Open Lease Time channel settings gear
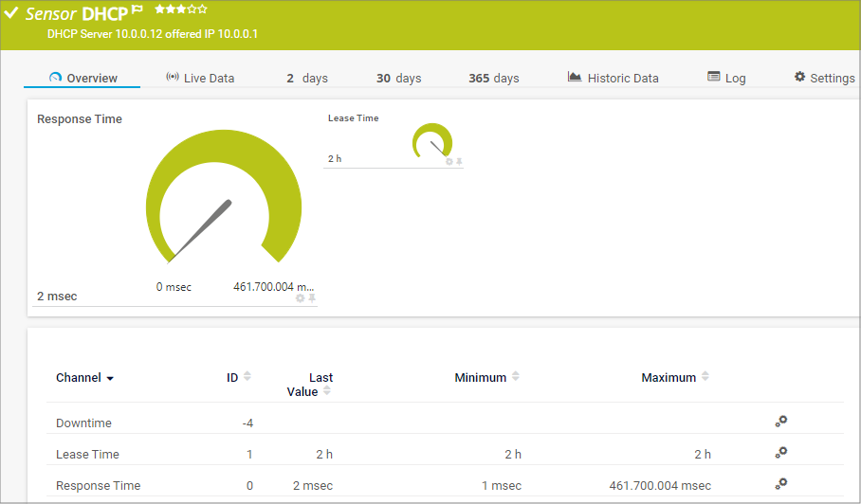Screen dimensions: 861x504 (x=781, y=453)
